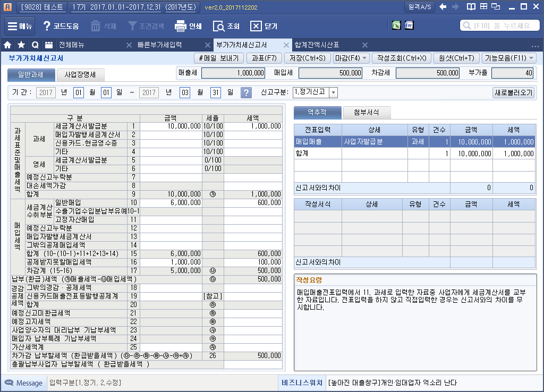Viewport: 544px width, 392px height.
Task: Open the book icon in title bar
Action: [471, 6]
